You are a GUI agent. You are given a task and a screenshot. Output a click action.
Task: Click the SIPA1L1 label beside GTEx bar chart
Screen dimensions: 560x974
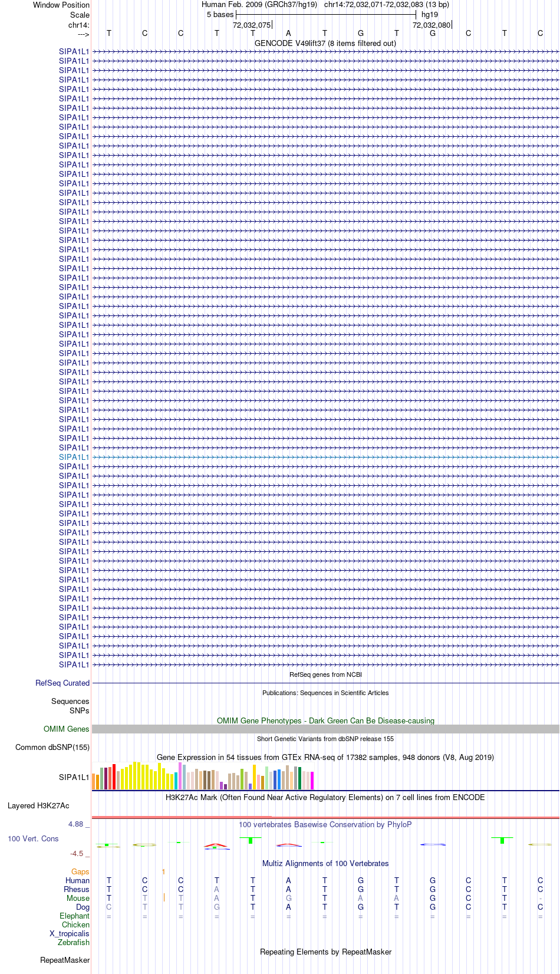coord(74,777)
